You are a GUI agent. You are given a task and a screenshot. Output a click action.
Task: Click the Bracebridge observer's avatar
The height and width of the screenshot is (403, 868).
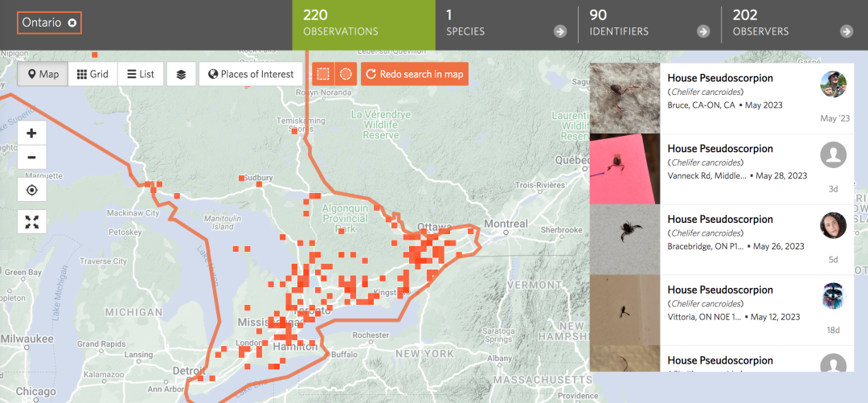(833, 225)
